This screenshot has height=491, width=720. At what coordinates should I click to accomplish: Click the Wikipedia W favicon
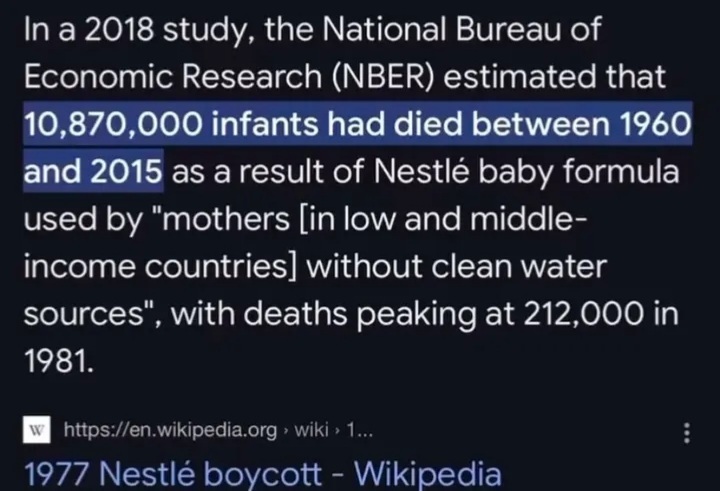click(x=37, y=430)
